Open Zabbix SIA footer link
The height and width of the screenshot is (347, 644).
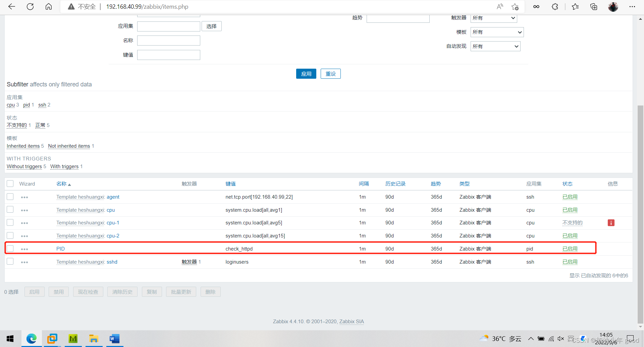(x=352, y=322)
